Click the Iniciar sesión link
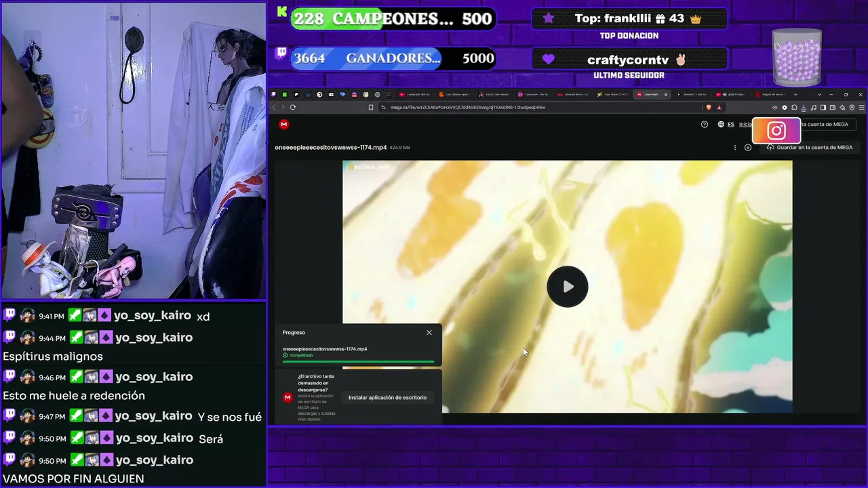This screenshot has width=868, height=488. tap(745, 124)
